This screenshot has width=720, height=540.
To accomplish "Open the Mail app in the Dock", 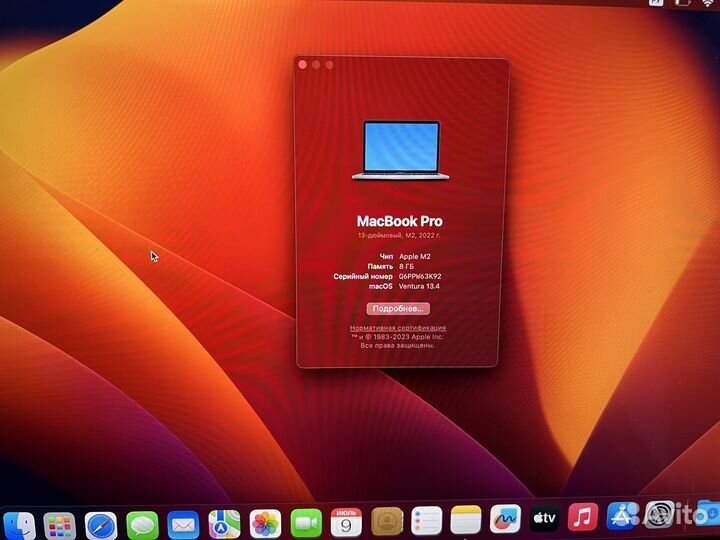I will pos(183,525).
